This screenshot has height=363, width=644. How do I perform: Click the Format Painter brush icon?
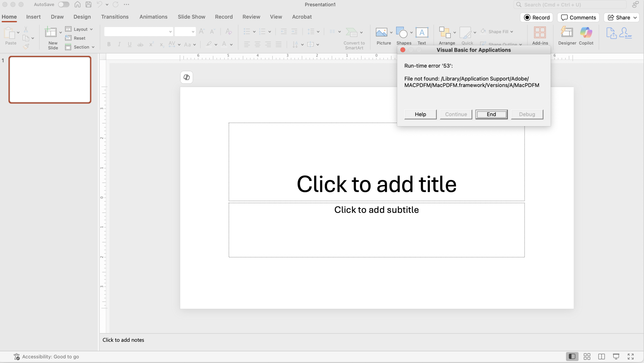click(26, 47)
